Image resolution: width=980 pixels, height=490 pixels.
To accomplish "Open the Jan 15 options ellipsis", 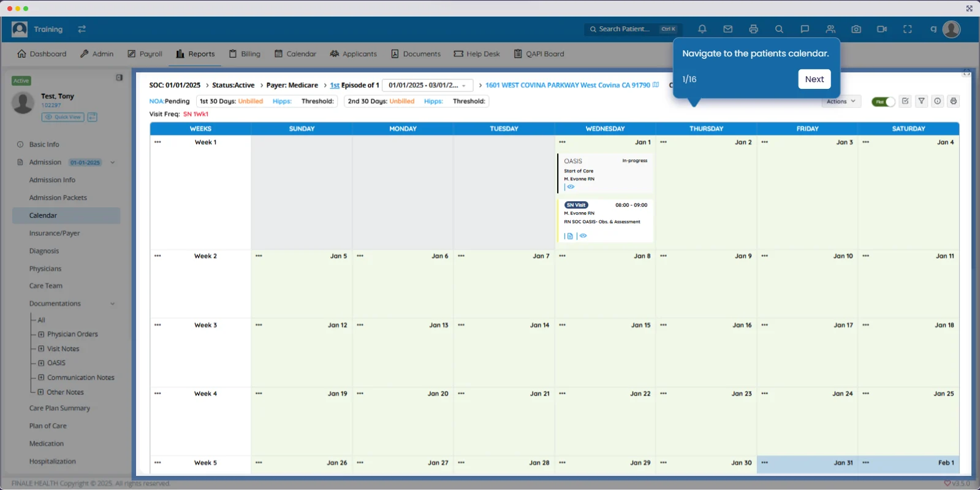I will point(562,326).
